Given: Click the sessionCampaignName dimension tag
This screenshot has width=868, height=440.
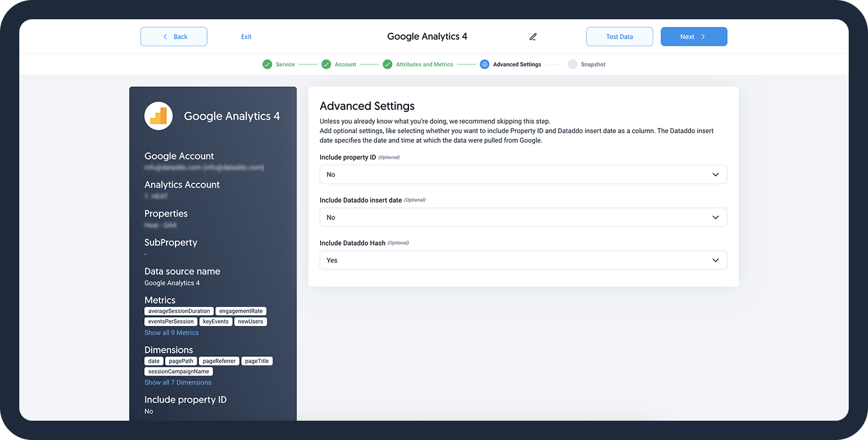Looking at the screenshot, I should coord(179,371).
